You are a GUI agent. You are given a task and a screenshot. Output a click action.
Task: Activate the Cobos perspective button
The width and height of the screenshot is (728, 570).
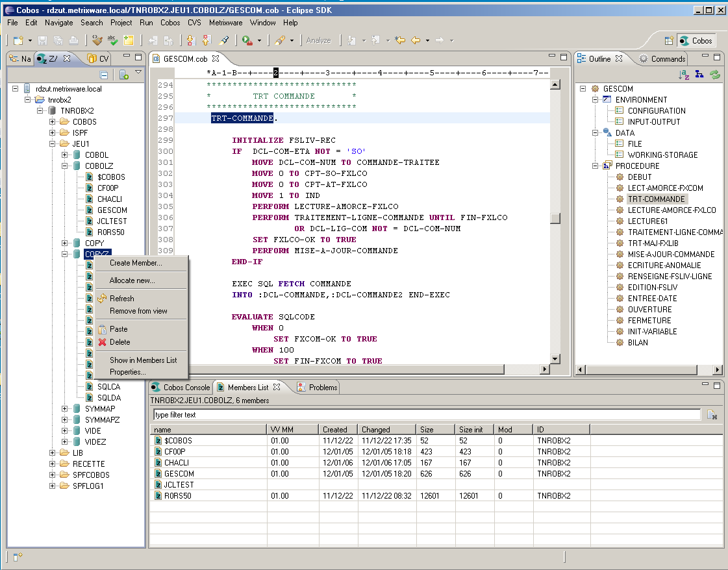[696, 41]
